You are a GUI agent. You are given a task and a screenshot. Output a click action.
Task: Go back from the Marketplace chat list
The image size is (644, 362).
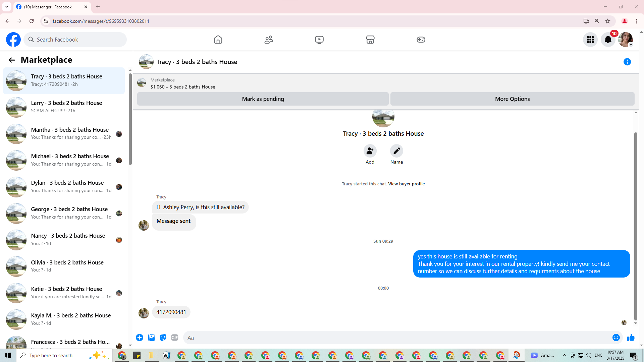click(12, 60)
